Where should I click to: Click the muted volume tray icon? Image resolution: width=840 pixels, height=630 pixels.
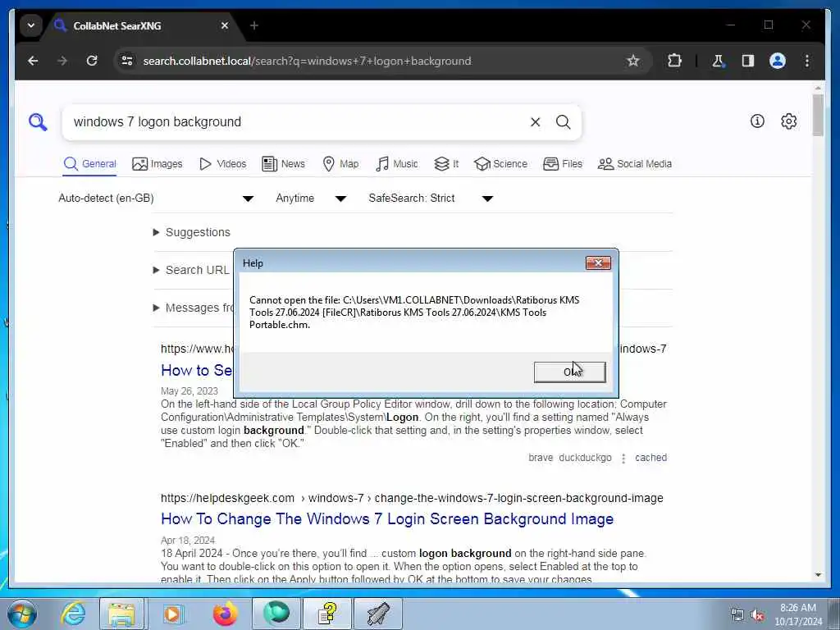click(x=757, y=615)
